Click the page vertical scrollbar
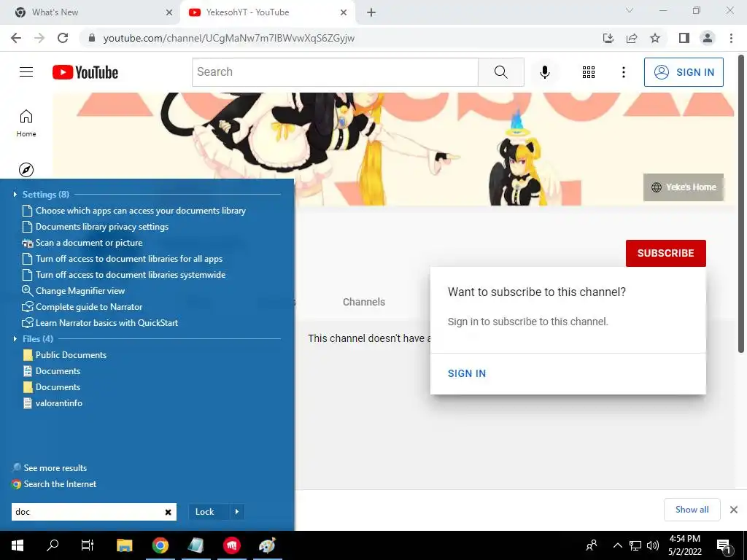Image resolution: width=747 pixels, height=560 pixels. click(x=741, y=205)
